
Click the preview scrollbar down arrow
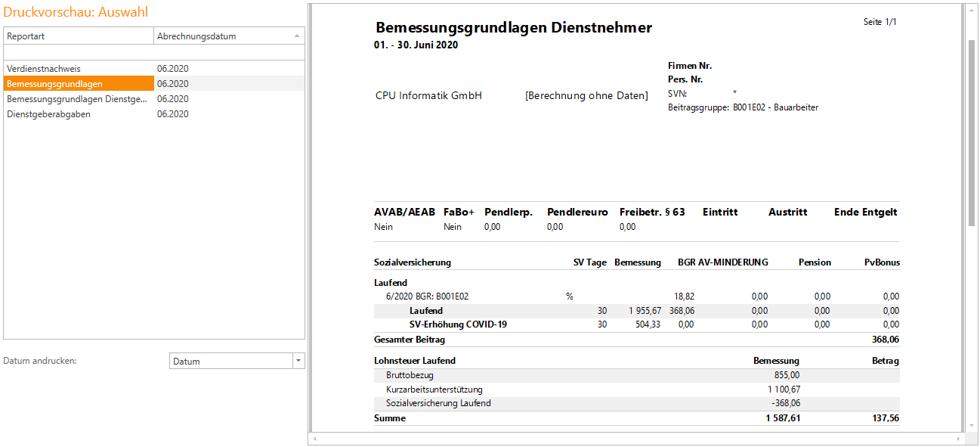[x=971, y=427]
